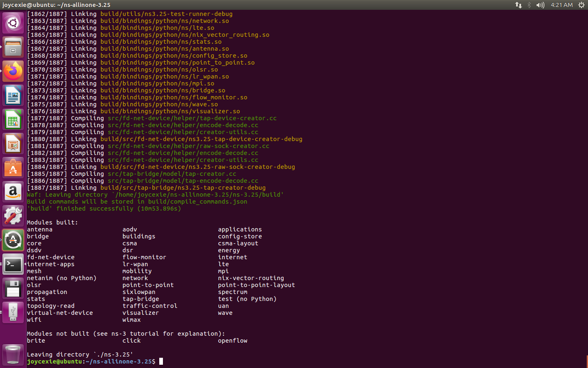The width and height of the screenshot is (588, 368).
Task: Click the 'bridge' module name
Action: [38, 236]
